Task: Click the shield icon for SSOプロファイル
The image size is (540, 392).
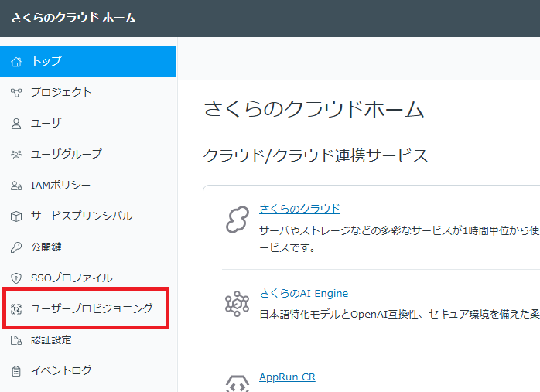Action: click(x=16, y=278)
